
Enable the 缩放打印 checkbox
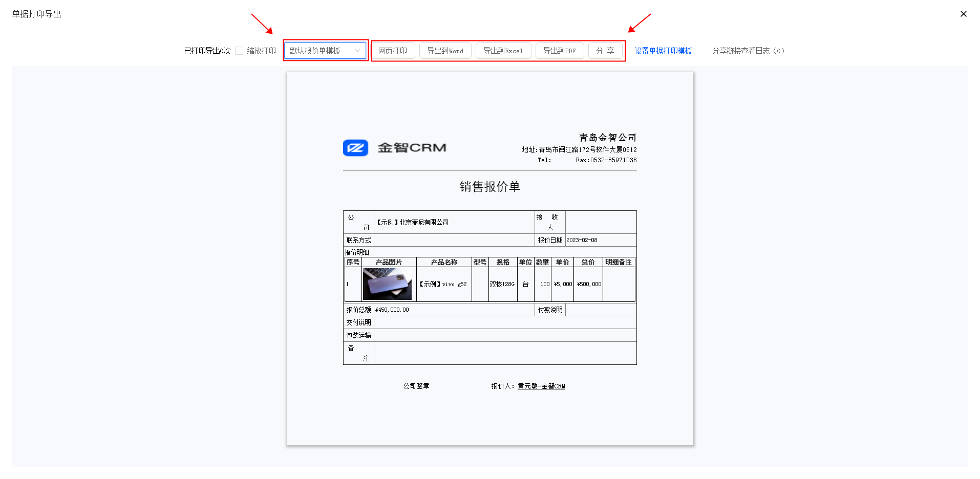pyautogui.click(x=239, y=51)
